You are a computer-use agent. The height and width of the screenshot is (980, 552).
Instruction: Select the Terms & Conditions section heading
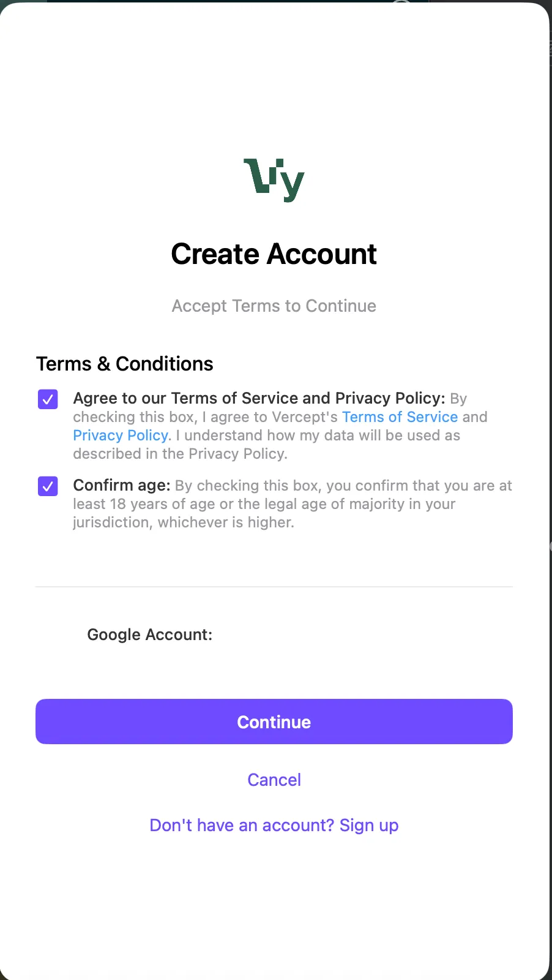[x=125, y=364]
